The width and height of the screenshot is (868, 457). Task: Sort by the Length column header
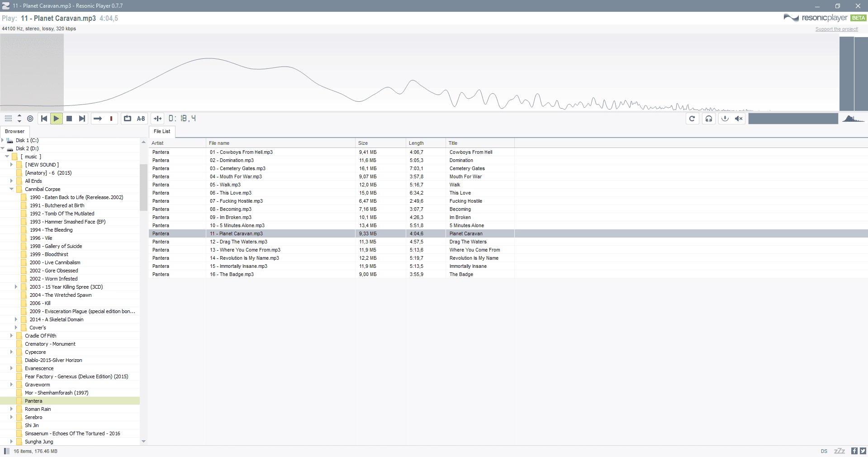(426, 143)
